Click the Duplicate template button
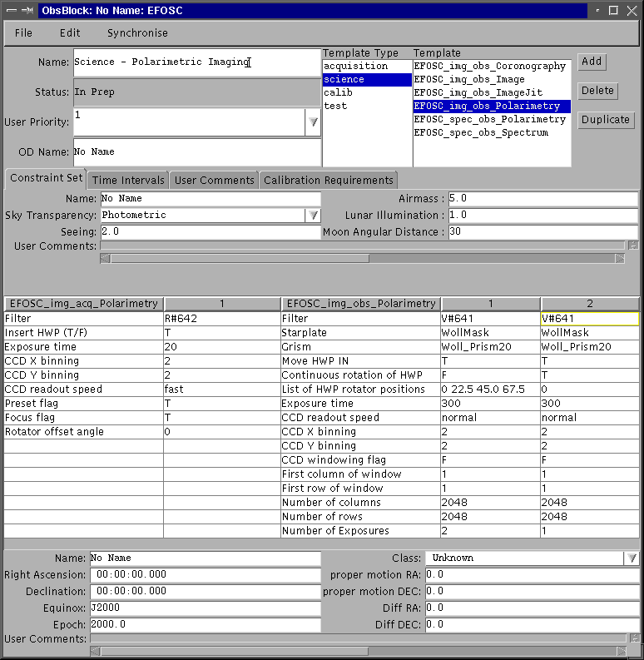Image resolution: width=644 pixels, height=660 pixels. pyautogui.click(x=605, y=120)
